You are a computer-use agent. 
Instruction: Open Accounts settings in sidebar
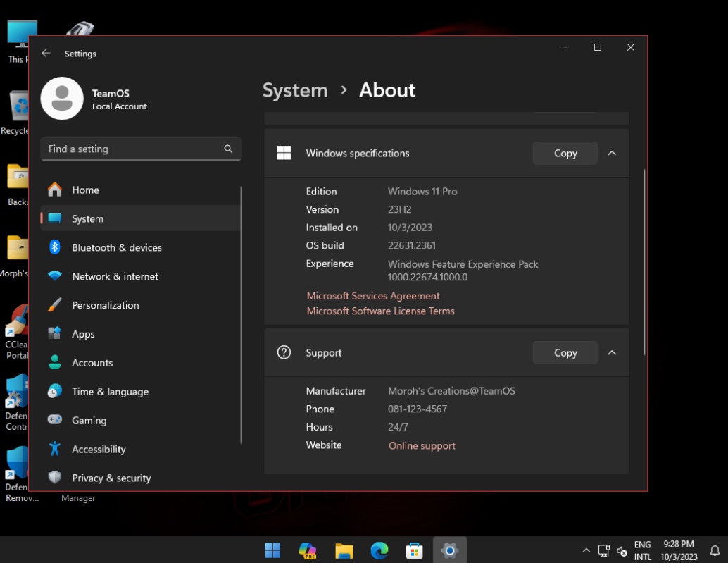click(x=140, y=362)
